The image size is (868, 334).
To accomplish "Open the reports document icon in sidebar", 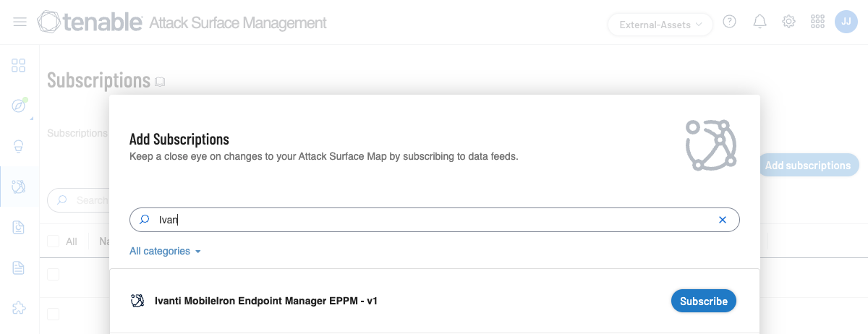I will 19,228.
